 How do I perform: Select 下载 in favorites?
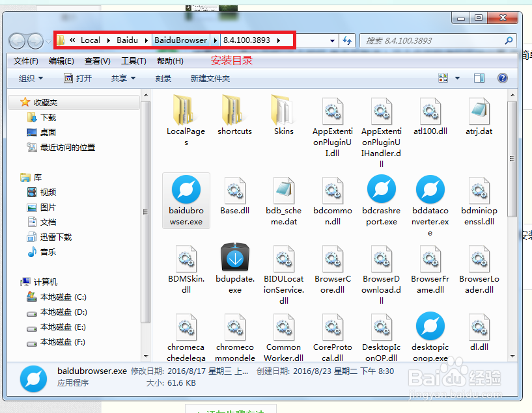48,118
